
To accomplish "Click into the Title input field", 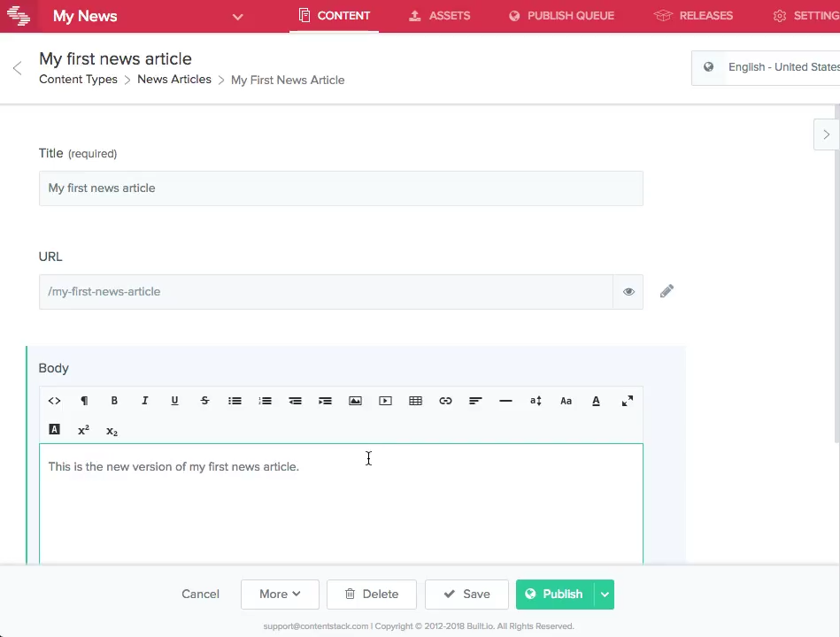I will 341,188.
